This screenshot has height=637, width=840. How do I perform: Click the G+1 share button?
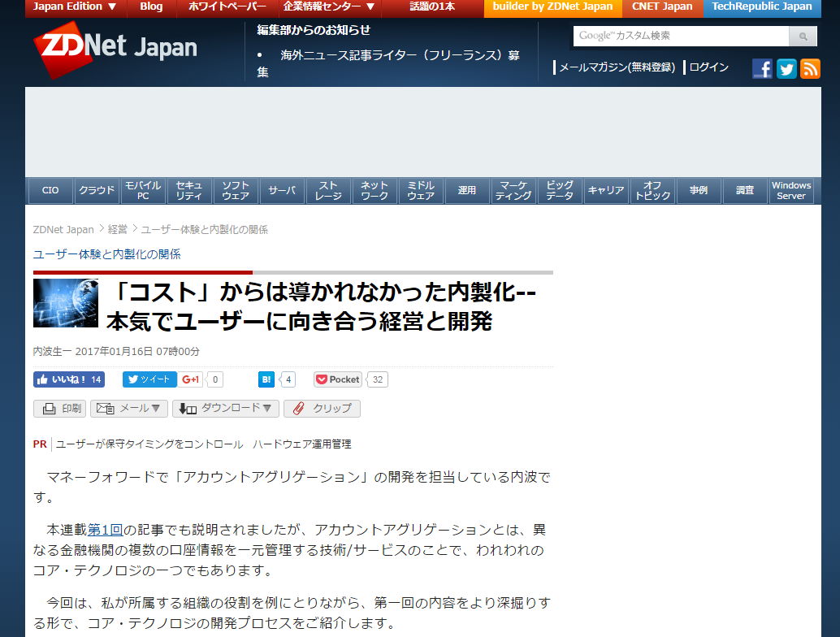190,379
